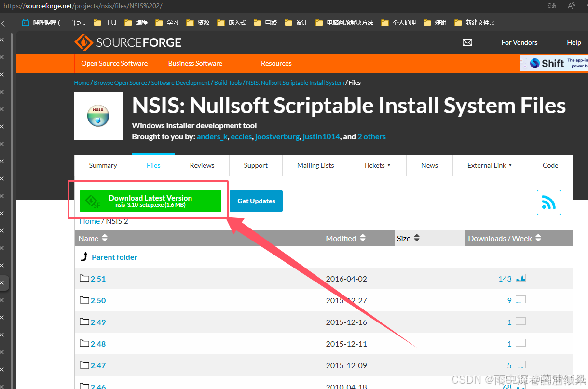Open the Help link in header
Viewport: 588px width, 389px height.
[x=574, y=42]
